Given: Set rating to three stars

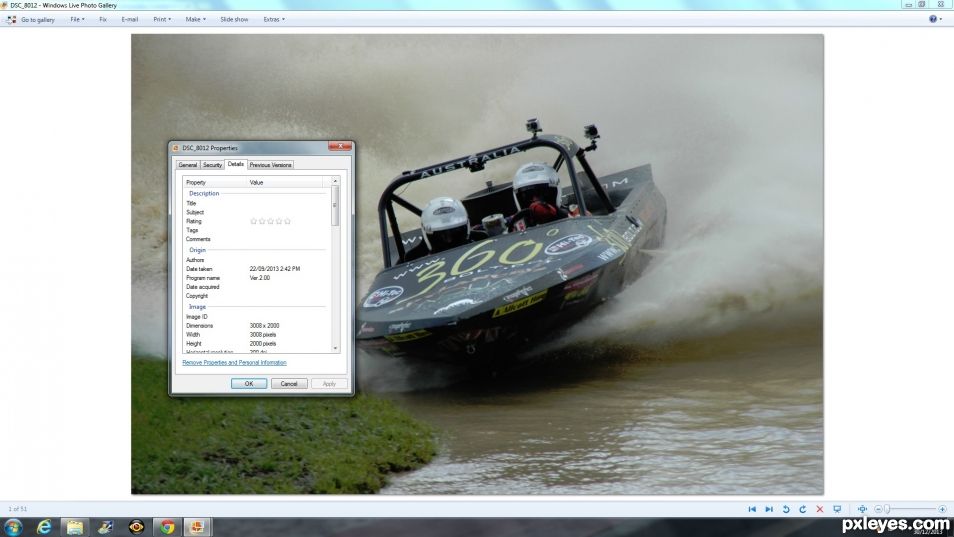Looking at the screenshot, I should click(271, 221).
